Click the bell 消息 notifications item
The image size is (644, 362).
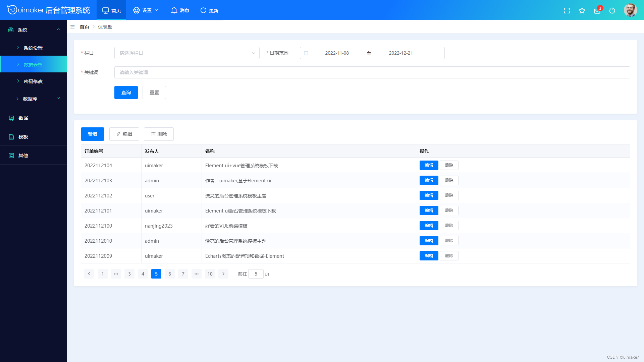pos(180,10)
